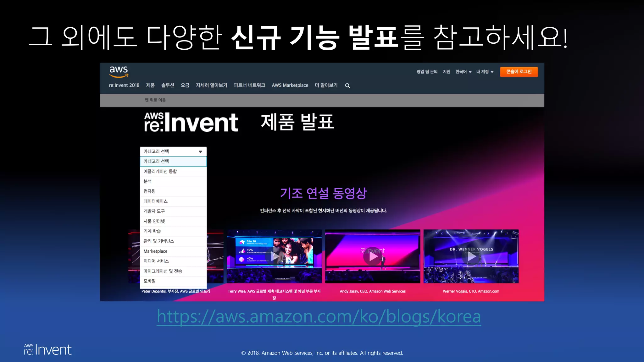
Task: Choose 애플리케이션 통합 category
Action: pos(173,172)
